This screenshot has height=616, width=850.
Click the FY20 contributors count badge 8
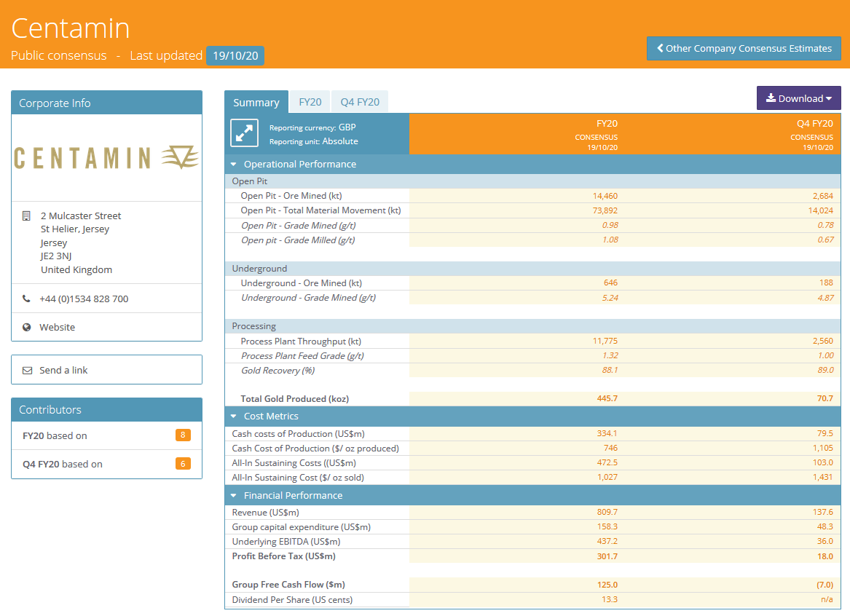click(183, 435)
